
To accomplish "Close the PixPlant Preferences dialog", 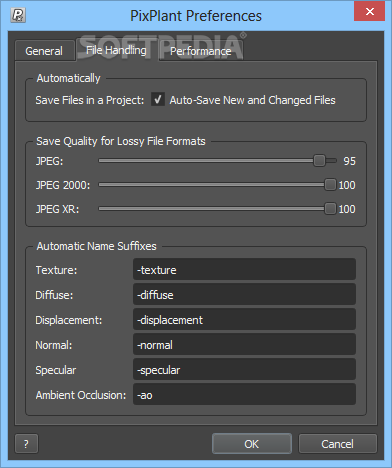I will pos(369,11).
